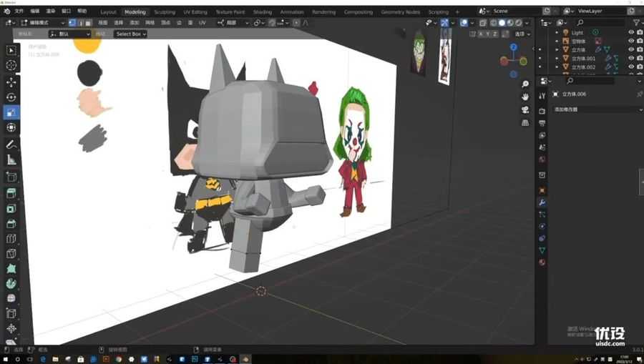
Task: Open the UV menu in viewport header
Action: tap(202, 23)
